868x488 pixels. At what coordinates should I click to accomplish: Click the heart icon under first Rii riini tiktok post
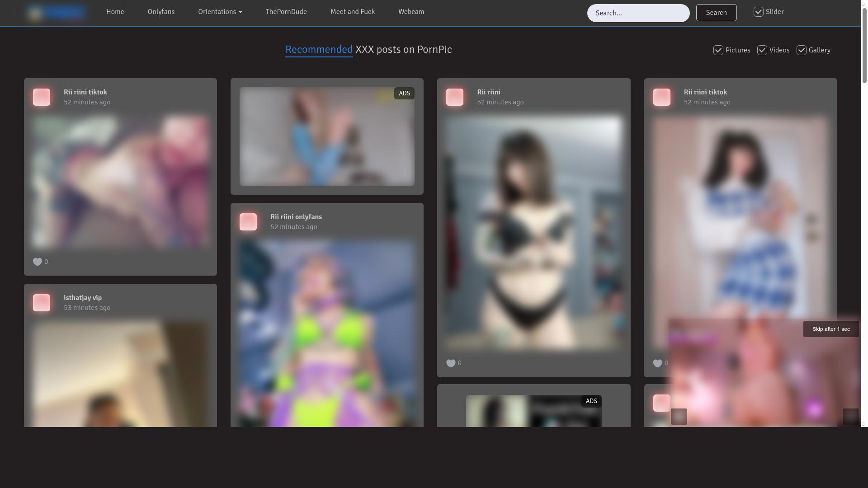38,262
